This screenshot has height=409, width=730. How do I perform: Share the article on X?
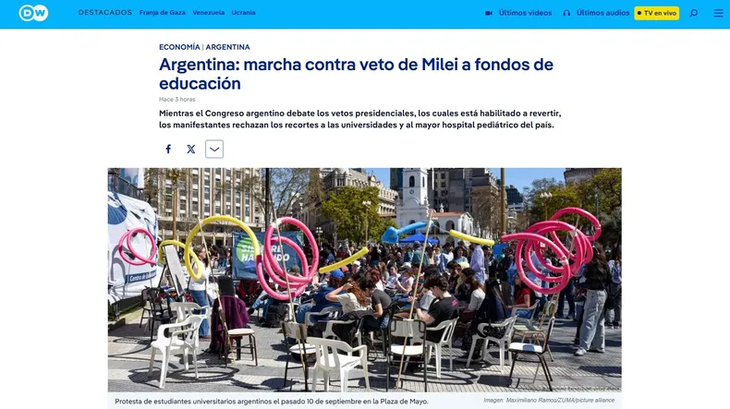pos(191,149)
